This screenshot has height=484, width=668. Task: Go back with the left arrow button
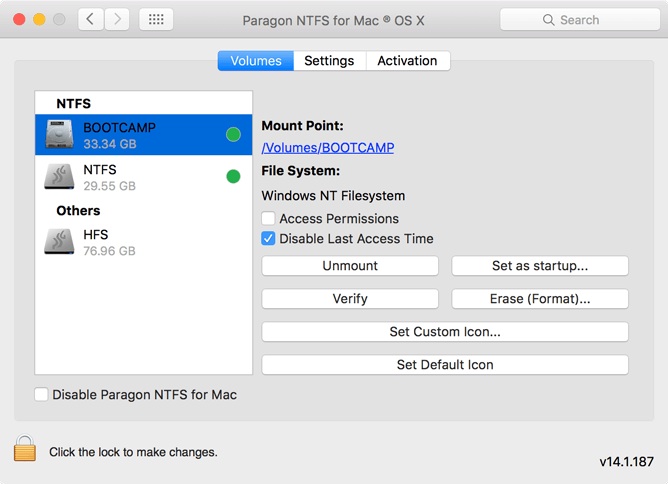(91, 19)
